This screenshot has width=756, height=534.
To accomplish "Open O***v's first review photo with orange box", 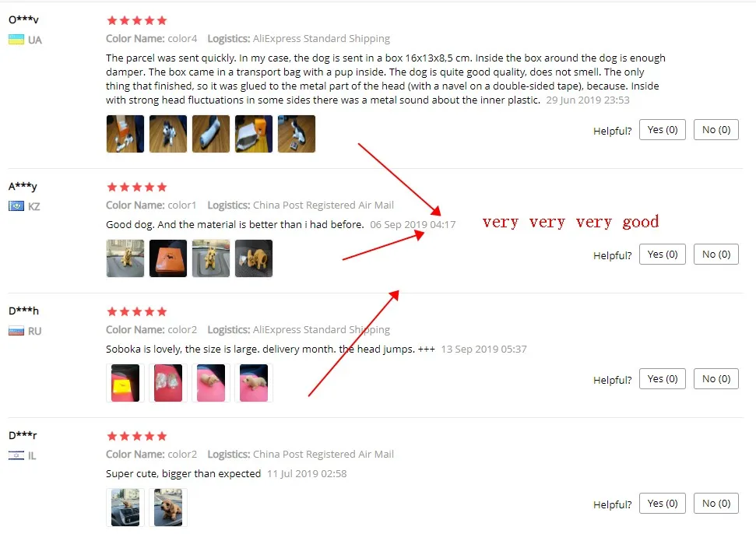I will [x=125, y=134].
